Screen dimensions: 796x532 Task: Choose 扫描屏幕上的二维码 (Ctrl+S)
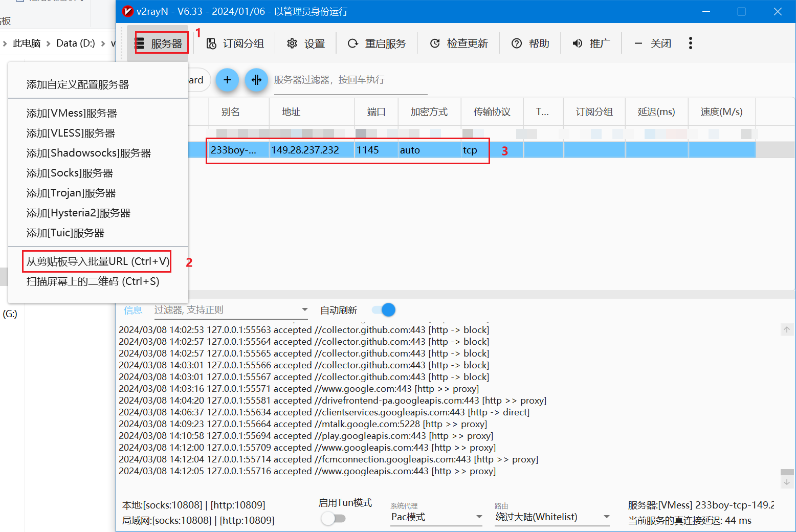tap(98, 281)
